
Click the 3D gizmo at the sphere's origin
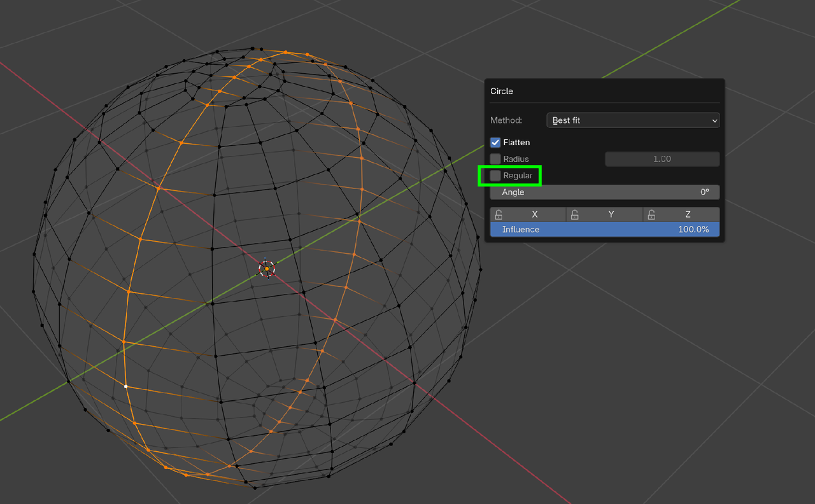pos(266,269)
